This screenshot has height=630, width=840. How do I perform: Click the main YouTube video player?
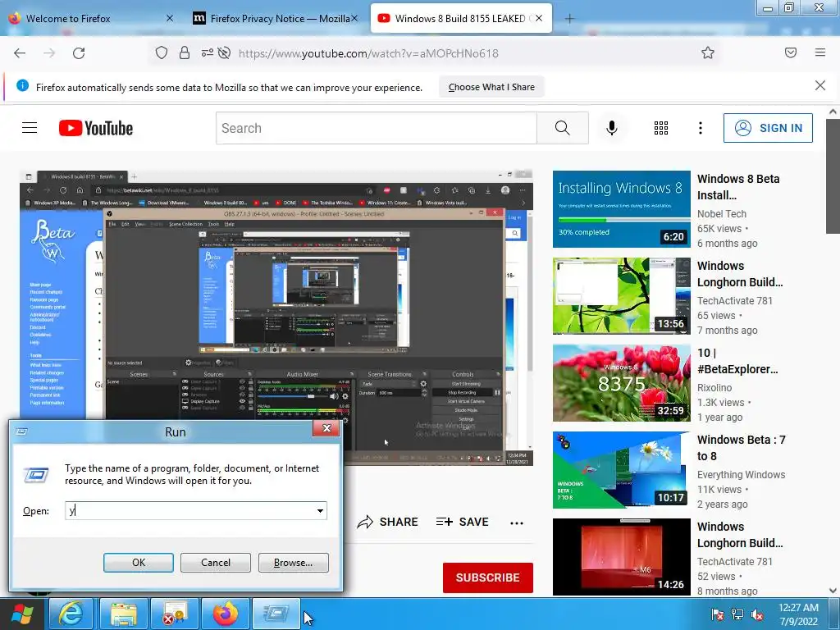[276, 317]
